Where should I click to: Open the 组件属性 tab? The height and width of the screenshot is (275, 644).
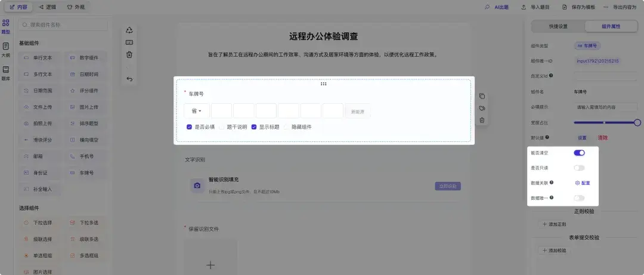pos(611,26)
